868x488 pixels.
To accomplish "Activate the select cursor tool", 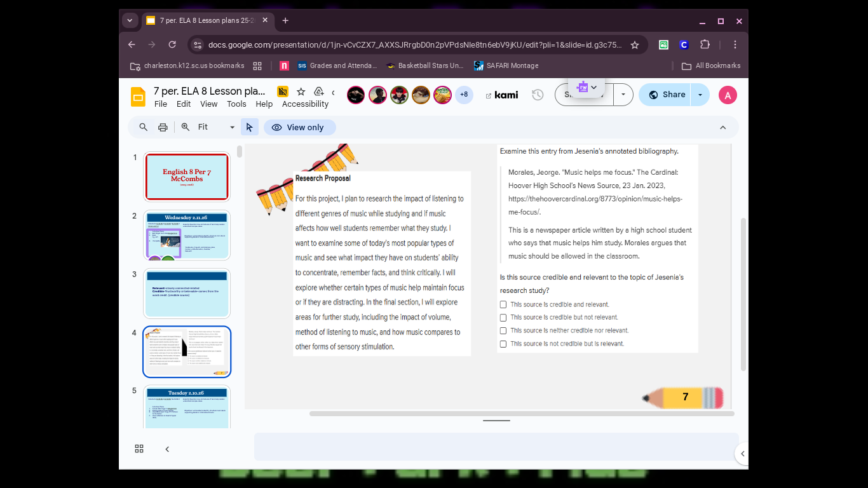I will click(249, 127).
